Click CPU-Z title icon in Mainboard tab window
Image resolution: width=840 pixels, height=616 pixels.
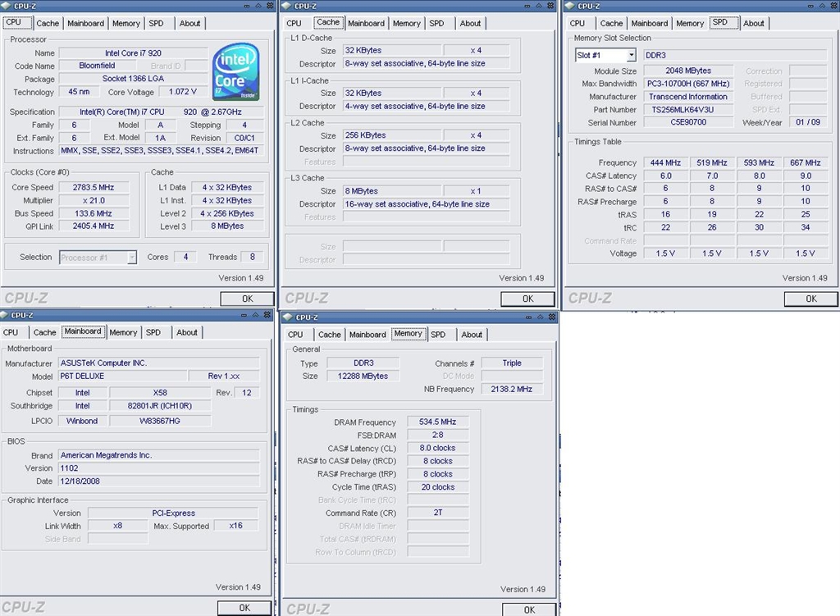[x=4, y=315]
